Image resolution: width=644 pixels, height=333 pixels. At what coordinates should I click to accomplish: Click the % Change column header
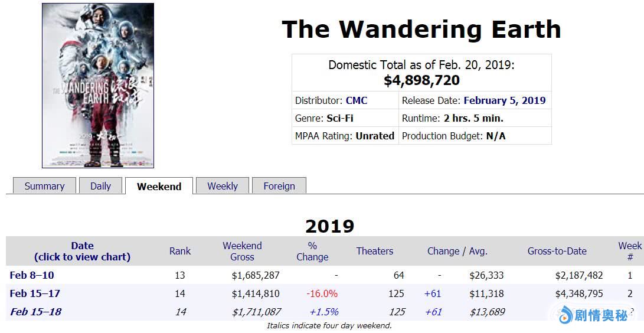point(312,251)
